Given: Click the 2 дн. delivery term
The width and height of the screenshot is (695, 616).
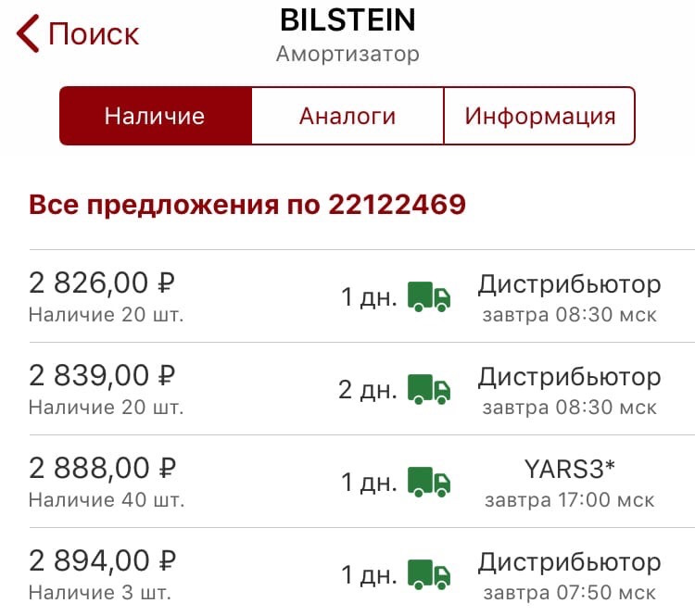Looking at the screenshot, I should 368,390.
